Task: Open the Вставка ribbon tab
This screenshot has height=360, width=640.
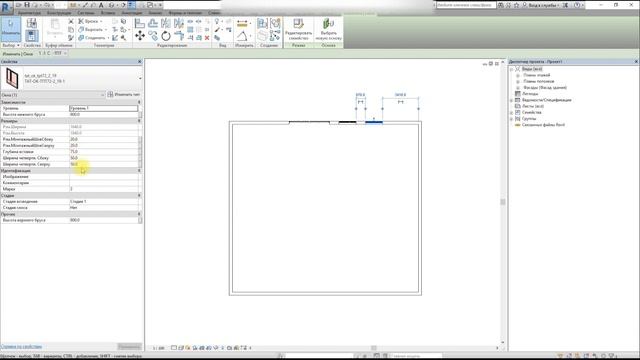Action: coord(108,13)
